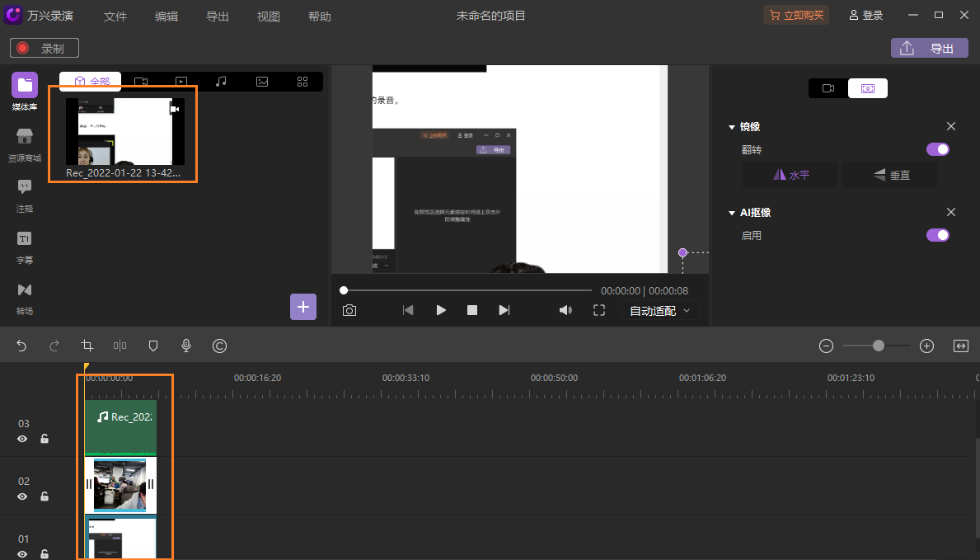Switch to the music tab in media library
This screenshot has width=980, height=560.
click(x=221, y=81)
